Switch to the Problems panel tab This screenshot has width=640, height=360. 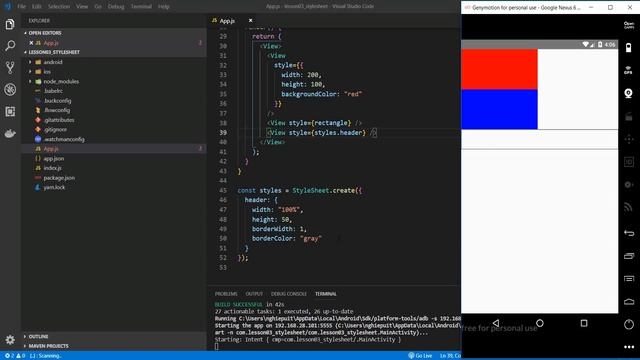point(226,294)
